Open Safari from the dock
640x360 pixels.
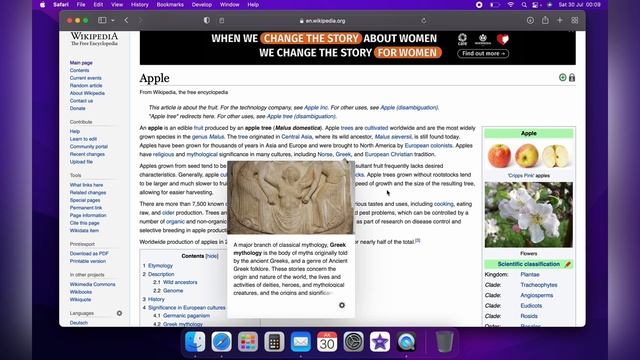coord(222,342)
